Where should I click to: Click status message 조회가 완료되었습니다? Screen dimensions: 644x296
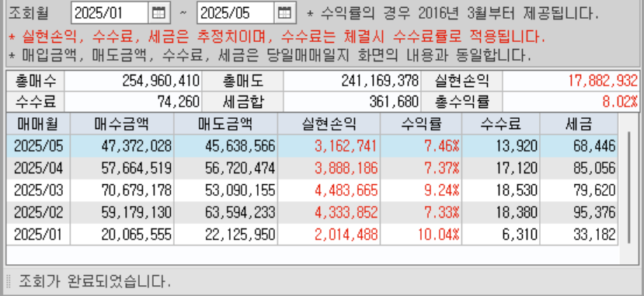[x=95, y=281]
